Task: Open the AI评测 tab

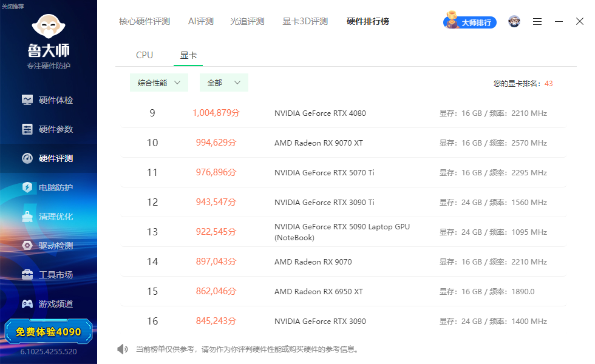Action: pyautogui.click(x=201, y=22)
